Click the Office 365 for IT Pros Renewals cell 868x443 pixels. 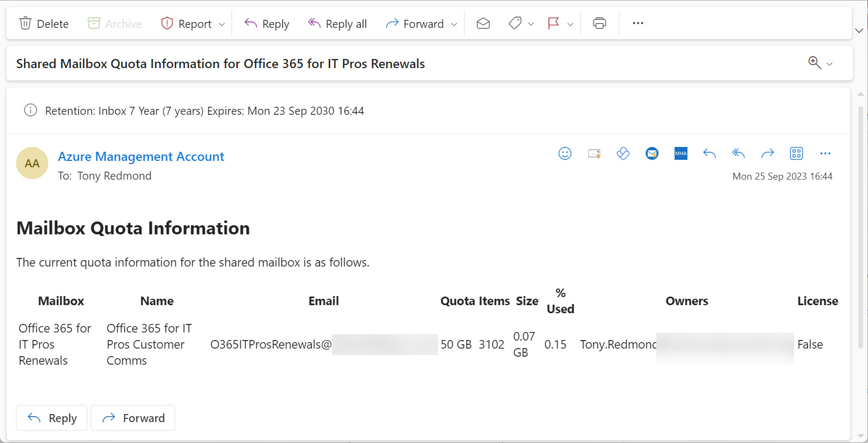point(55,344)
